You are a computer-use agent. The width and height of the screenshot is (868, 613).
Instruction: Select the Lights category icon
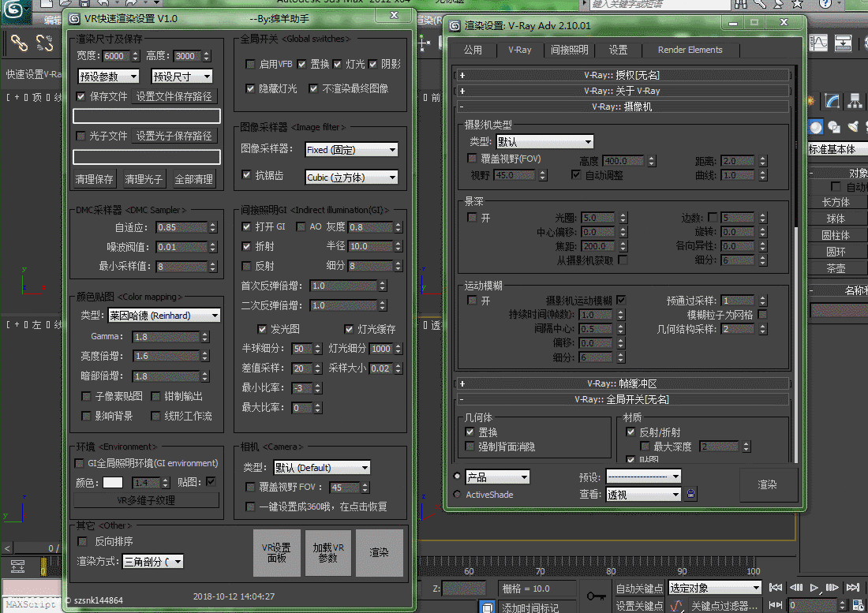(x=853, y=127)
